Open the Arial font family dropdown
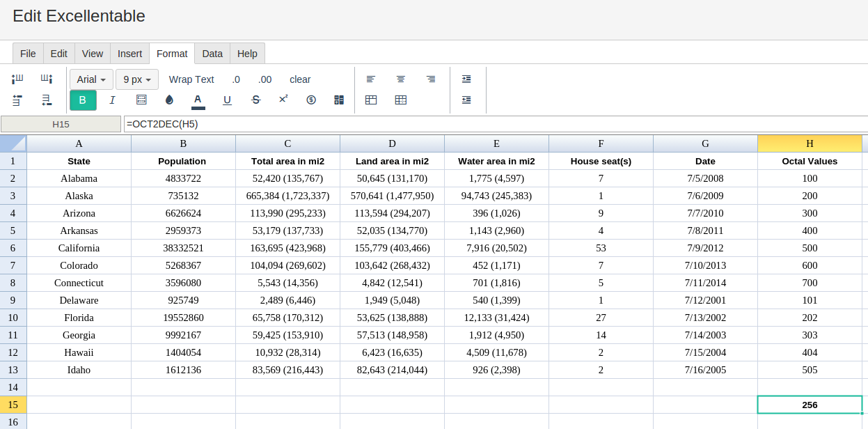The height and width of the screenshot is (429, 868). tap(91, 79)
